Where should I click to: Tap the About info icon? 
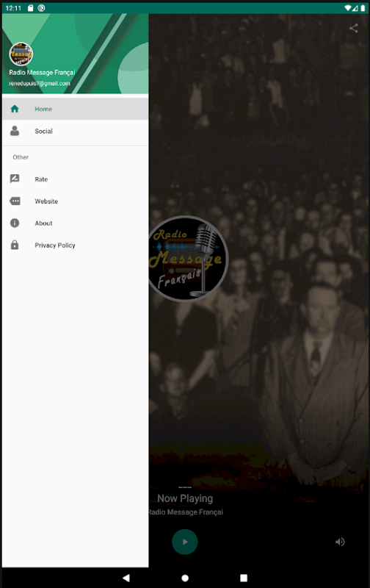[15, 223]
